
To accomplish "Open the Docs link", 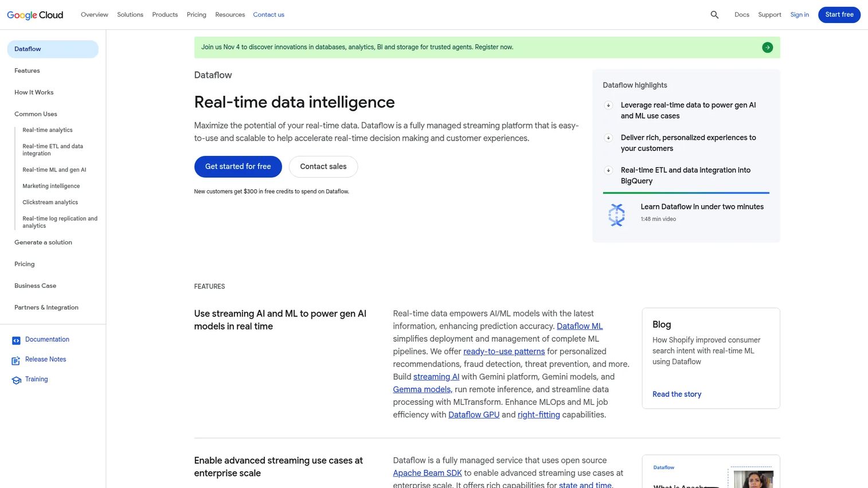I will click(742, 15).
